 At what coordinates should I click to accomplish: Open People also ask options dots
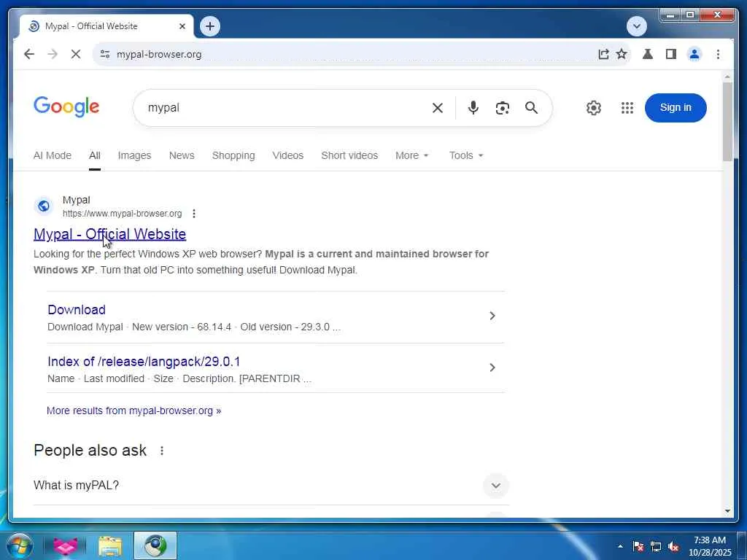pyautogui.click(x=162, y=451)
